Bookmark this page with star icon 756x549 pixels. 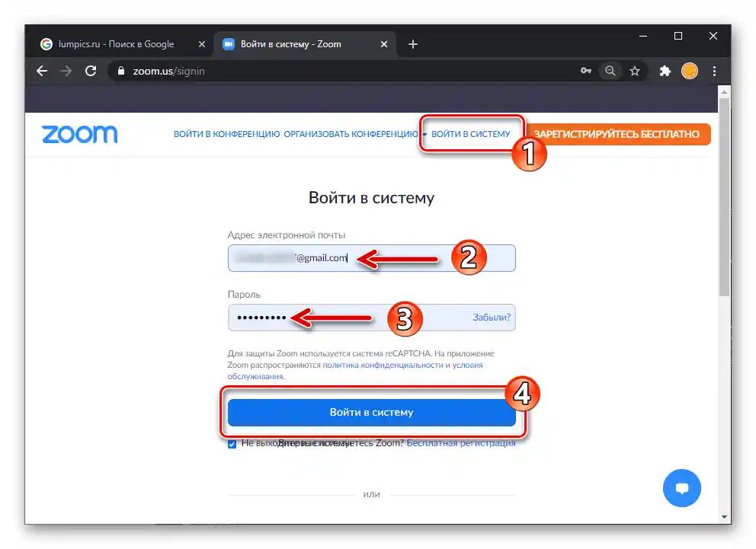coord(635,71)
